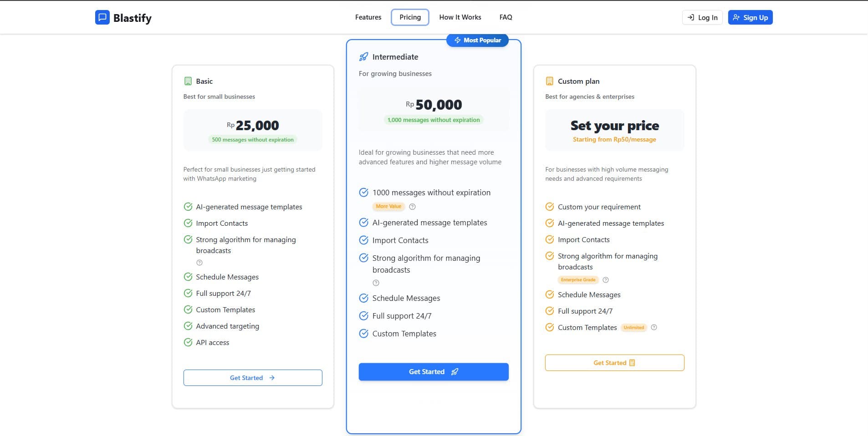This screenshot has width=868, height=436.
Task: Click building icon beside Basic plan title
Action: click(x=188, y=81)
